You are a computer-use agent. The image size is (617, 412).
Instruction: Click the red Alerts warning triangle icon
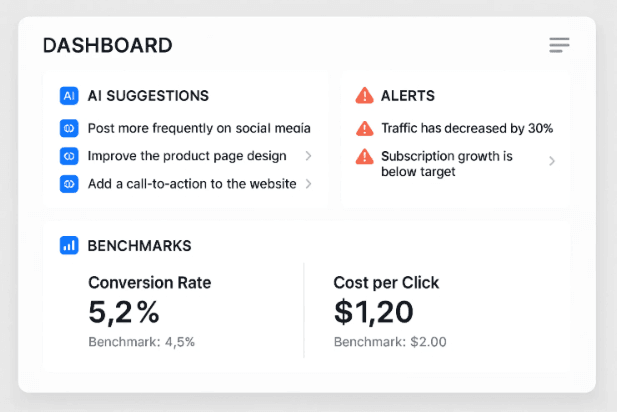point(365,96)
